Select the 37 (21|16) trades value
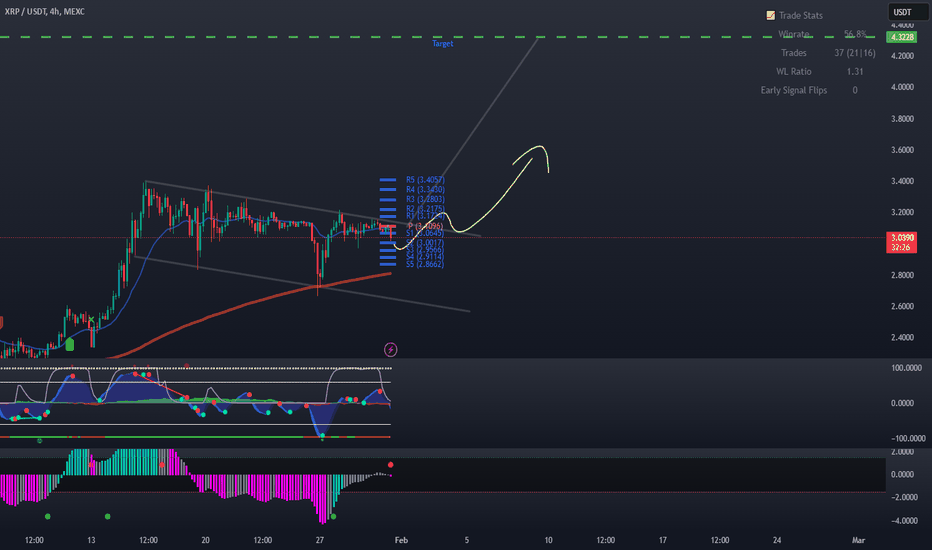The width and height of the screenshot is (932, 550). [x=855, y=53]
